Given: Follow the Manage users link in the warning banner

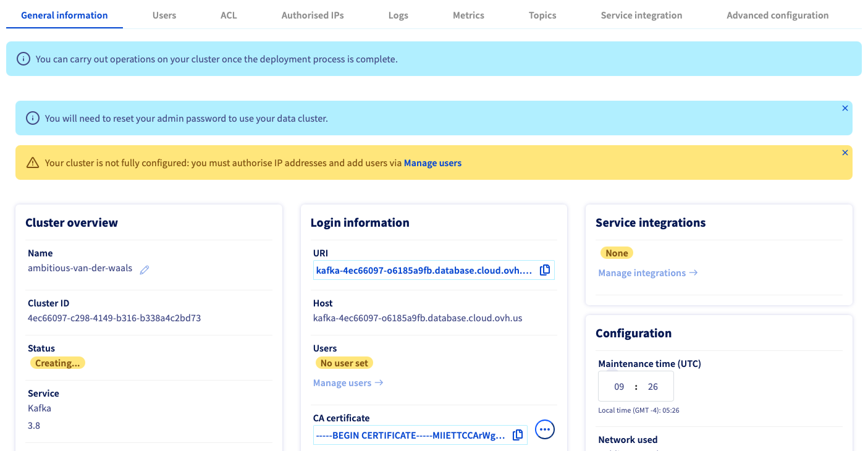Looking at the screenshot, I should 432,163.
